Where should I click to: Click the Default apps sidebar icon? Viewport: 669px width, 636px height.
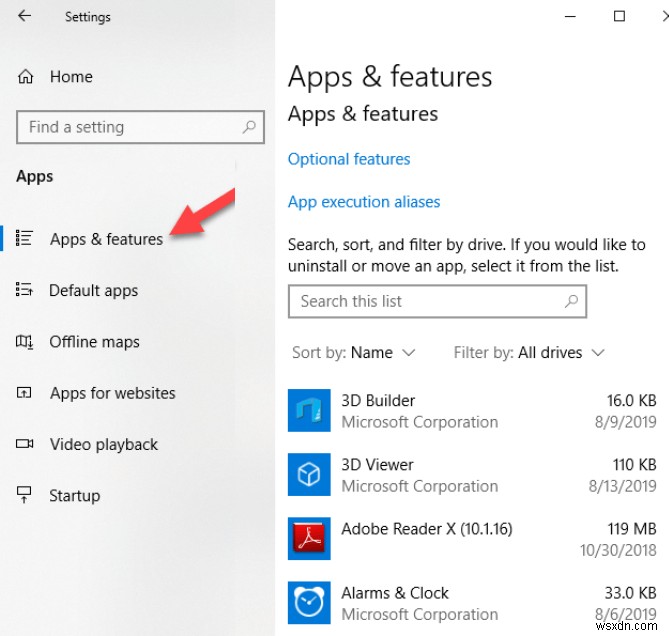(24, 290)
